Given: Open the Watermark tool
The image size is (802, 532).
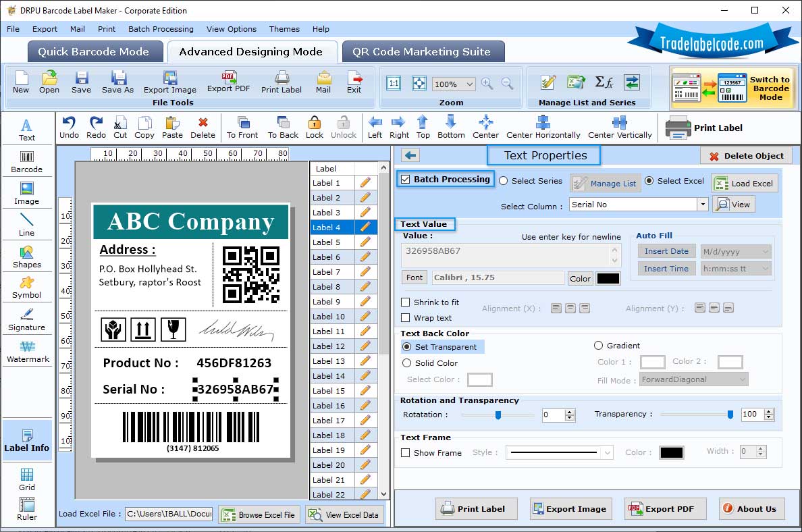Looking at the screenshot, I should [x=28, y=352].
